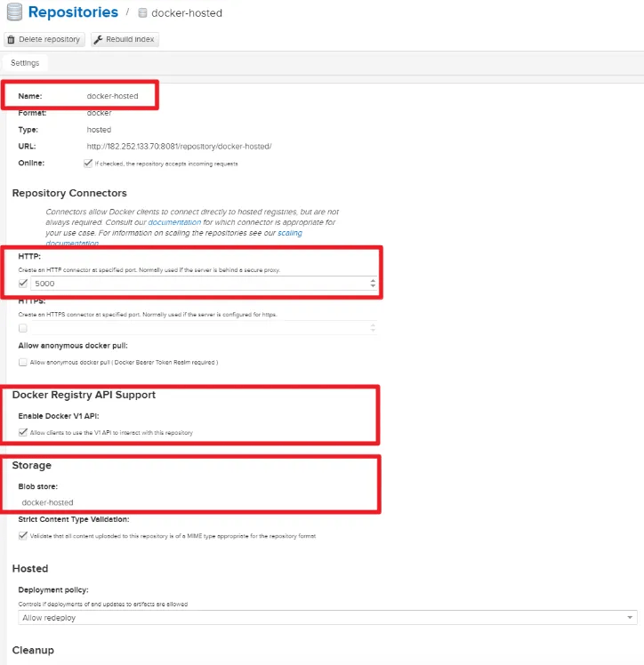Click the wrench icon for Rebuild index
644x665 pixels.
(x=98, y=40)
